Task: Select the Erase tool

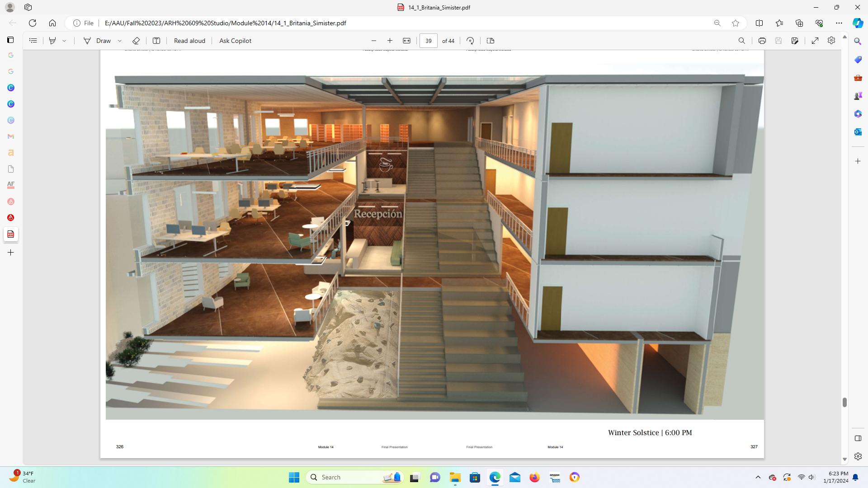Action: [x=136, y=41]
